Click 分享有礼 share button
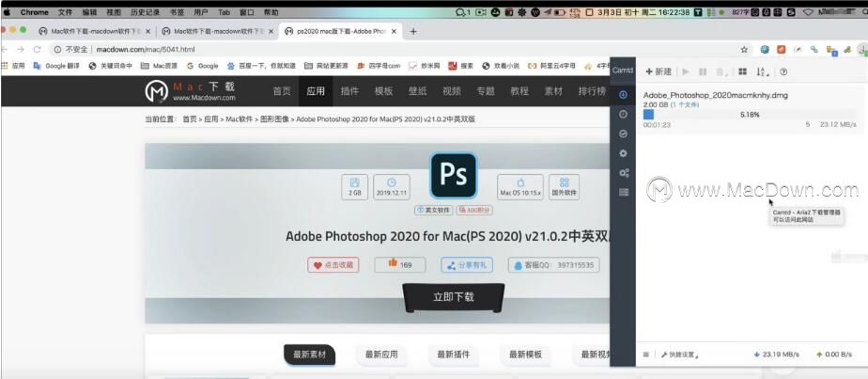Viewport: 868px width, 379px height. point(467,265)
